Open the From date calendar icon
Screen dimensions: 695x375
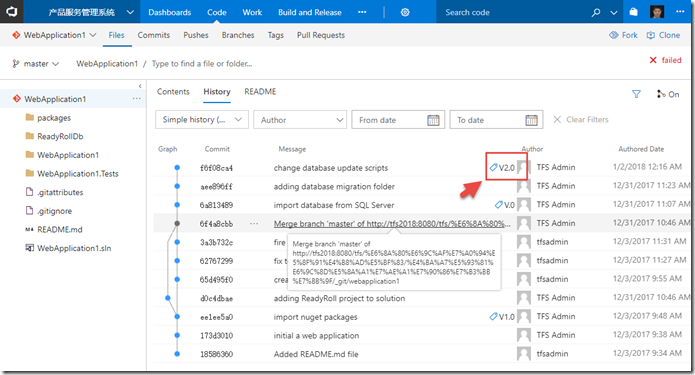(x=433, y=120)
